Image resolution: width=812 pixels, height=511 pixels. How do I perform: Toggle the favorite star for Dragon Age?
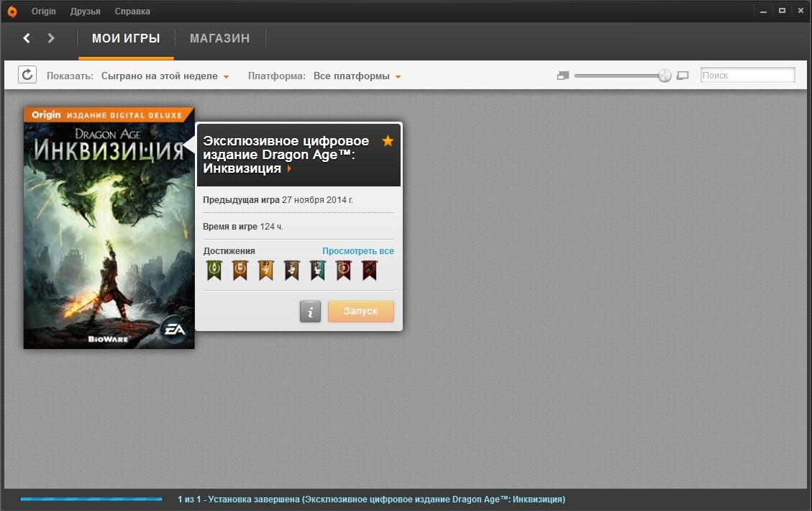pos(388,140)
